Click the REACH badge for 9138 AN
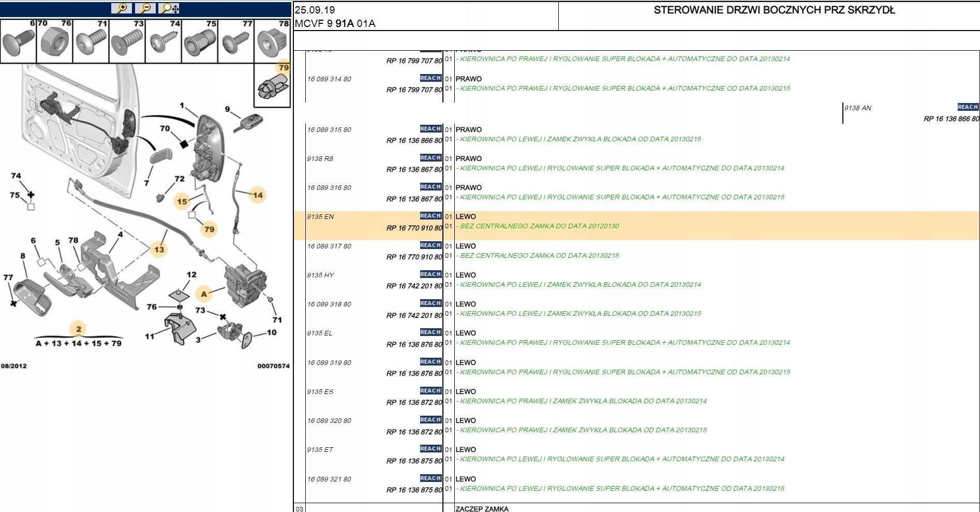Viewport: 980px width, 512px height. point(968,107)
